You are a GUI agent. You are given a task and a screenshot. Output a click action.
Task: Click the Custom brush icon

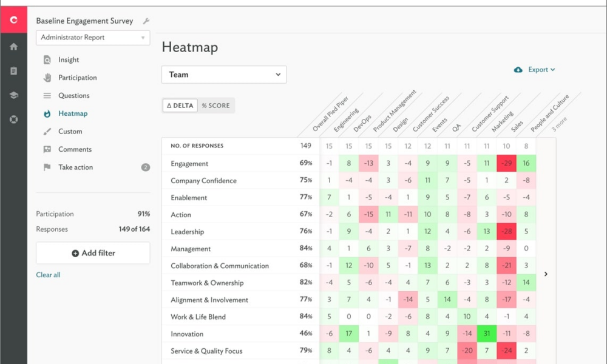(x=47, y=132)
